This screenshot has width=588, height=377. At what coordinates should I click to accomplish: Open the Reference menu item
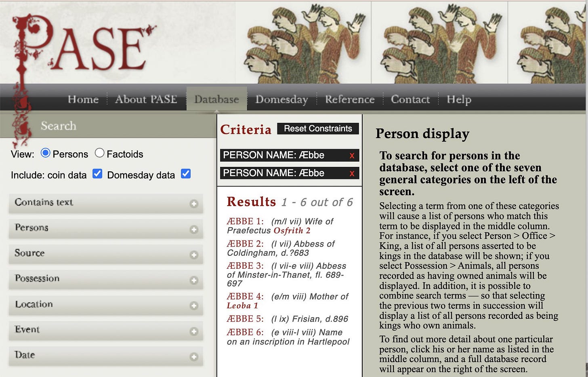(350, 99)
